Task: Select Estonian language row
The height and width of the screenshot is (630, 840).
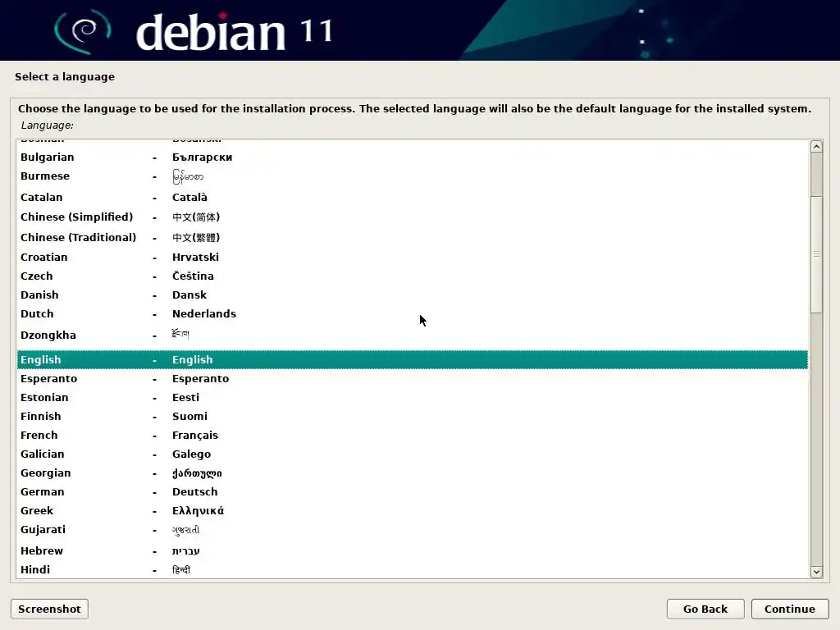Action: 412,397
